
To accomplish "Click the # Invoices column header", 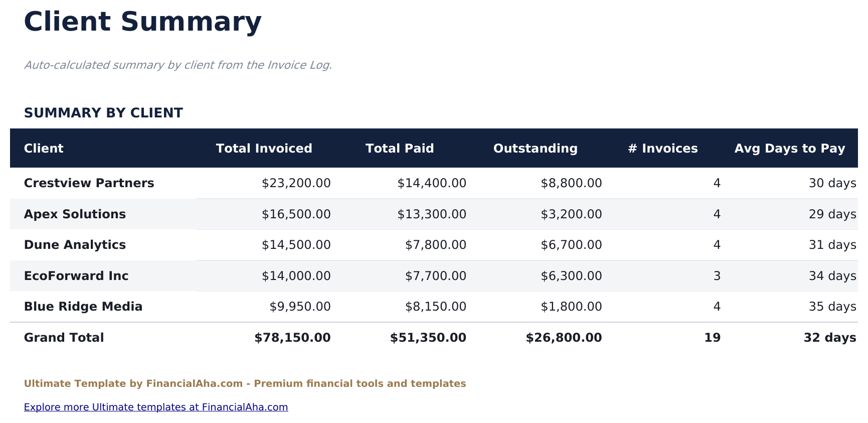I will pyautogui.click(x=662, y=149).
